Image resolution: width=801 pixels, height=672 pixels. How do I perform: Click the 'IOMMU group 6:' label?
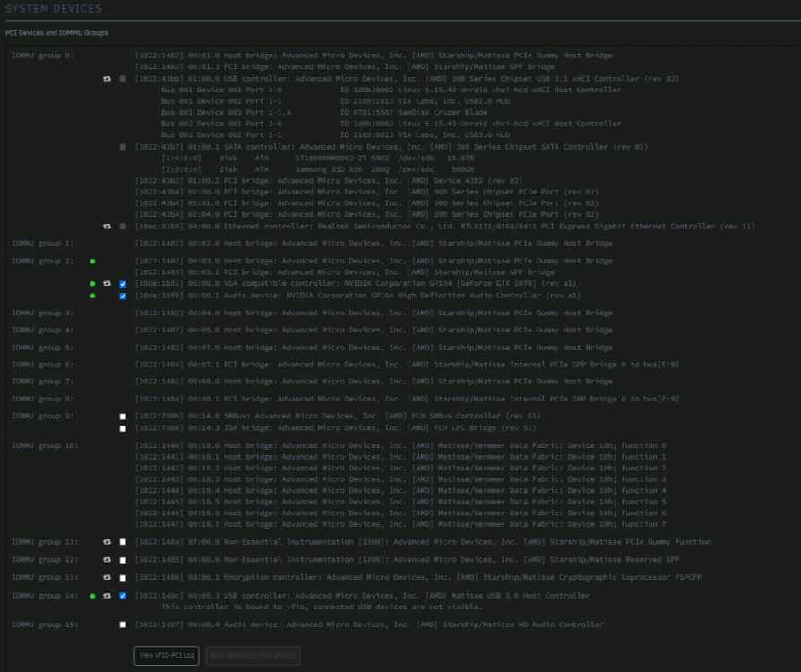(x=43, y=365)
